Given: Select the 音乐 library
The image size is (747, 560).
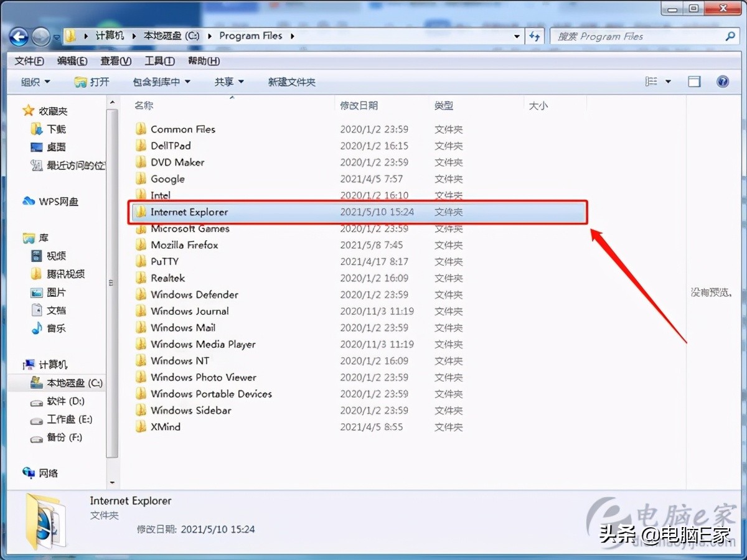Looking at the screenshot, I should [49, 328].
